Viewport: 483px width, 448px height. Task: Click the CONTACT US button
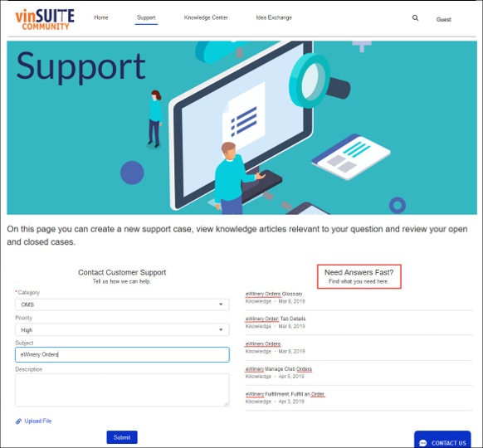tap(442, 440)
